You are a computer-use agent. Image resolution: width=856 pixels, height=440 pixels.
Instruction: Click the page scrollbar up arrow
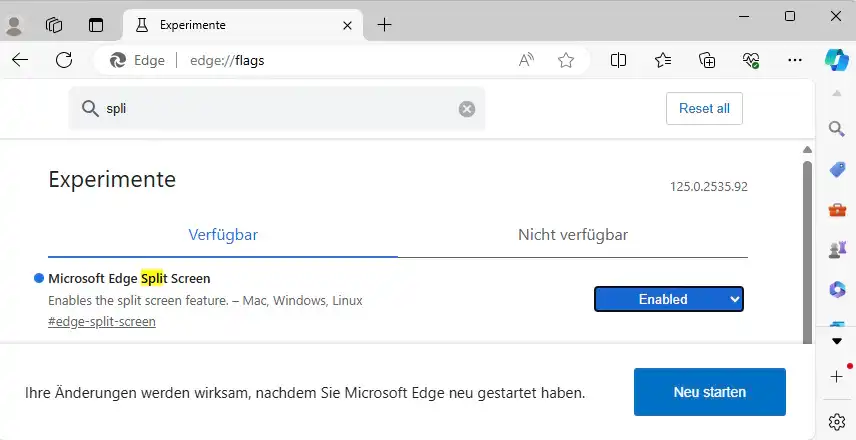807,150
